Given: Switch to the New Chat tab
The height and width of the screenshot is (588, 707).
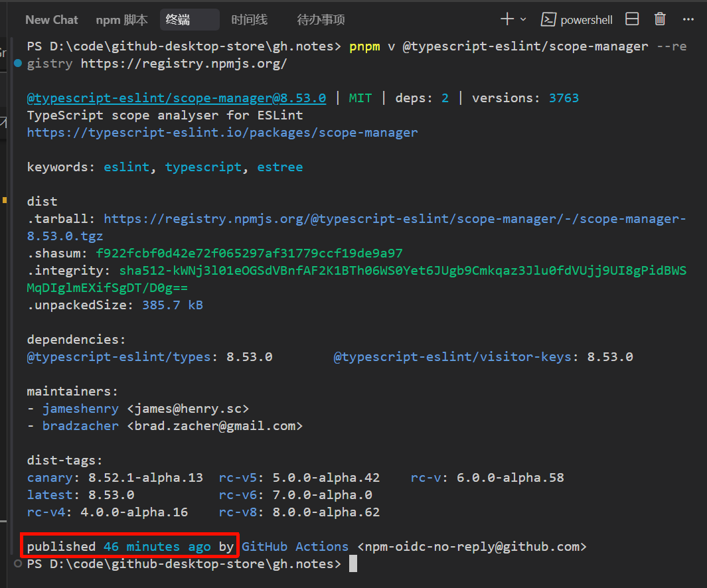Looking at the screenshot, I should [51, 20].
